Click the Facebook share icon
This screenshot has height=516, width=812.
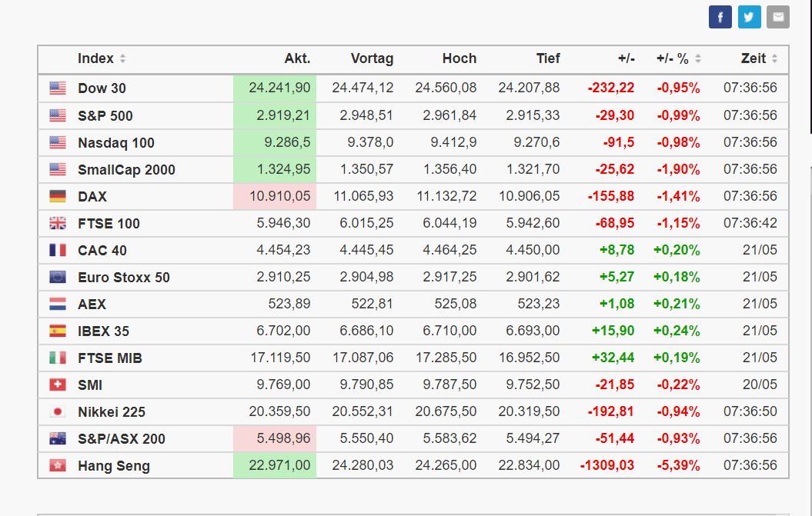(720, 17)
